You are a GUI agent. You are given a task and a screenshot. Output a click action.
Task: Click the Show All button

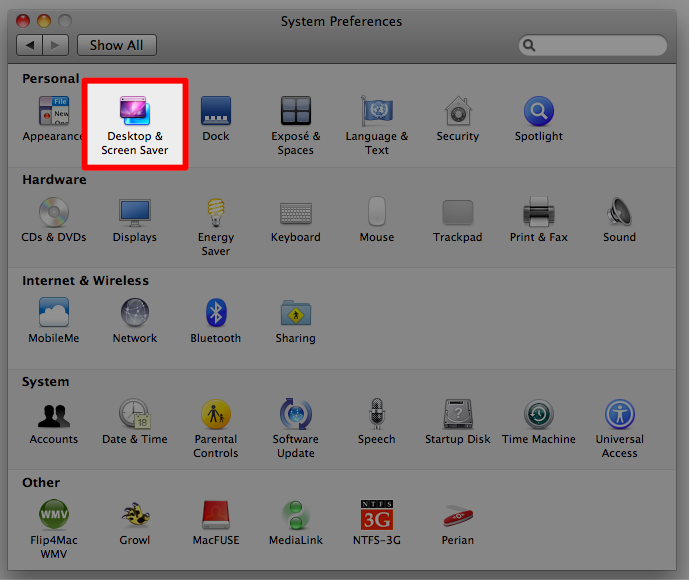[x=116, y=45]
